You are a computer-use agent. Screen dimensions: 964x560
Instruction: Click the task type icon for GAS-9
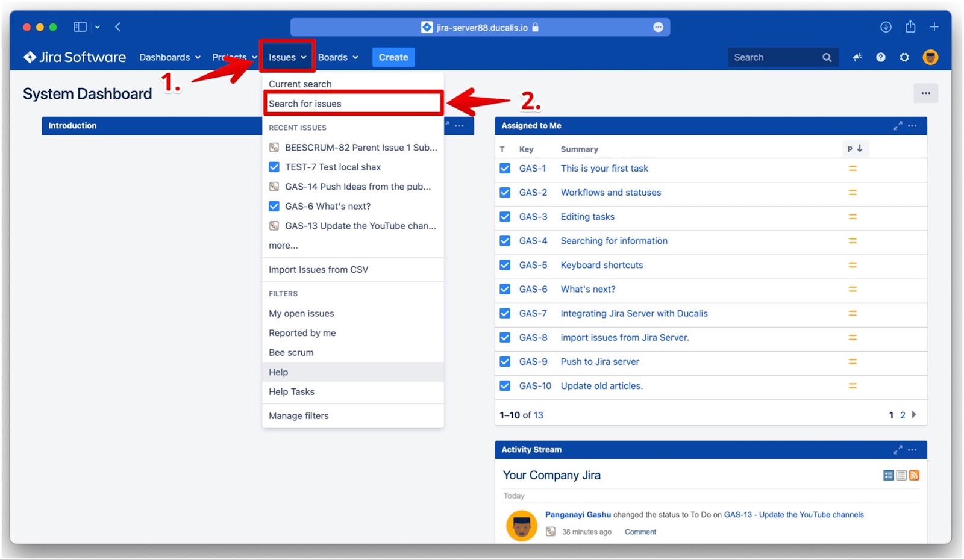pyautogui.click(x=505, y=361)
